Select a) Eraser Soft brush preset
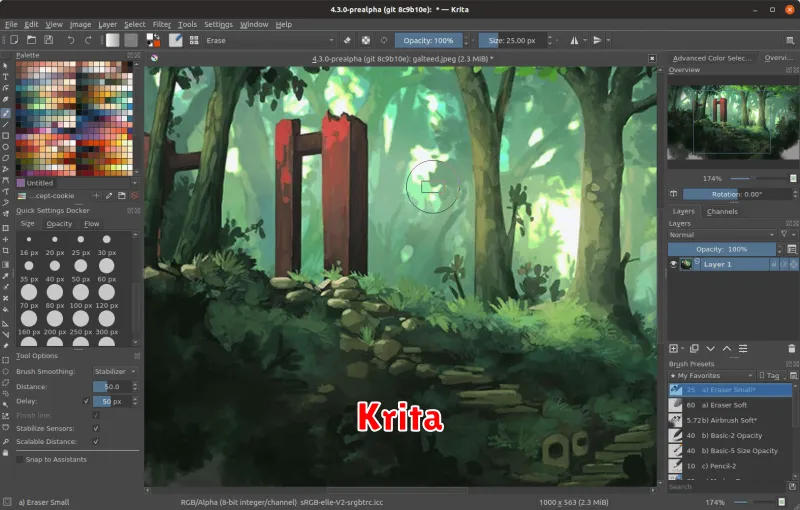Screen dimensions: 800x510 [x=730, y=405]
